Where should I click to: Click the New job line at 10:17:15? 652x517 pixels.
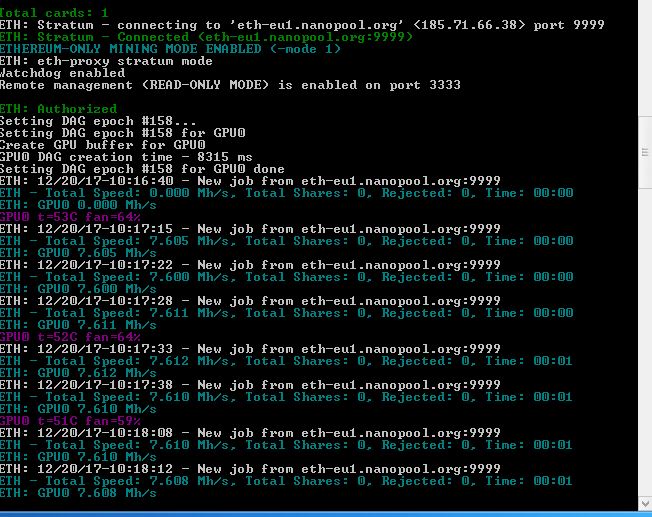point(250,229)
